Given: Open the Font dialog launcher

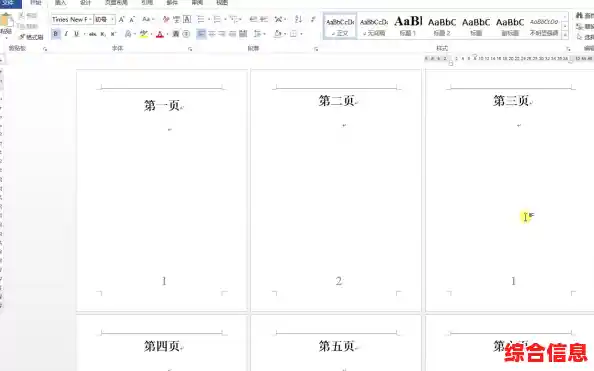Looking at the screenshot, I should [190, 49].
